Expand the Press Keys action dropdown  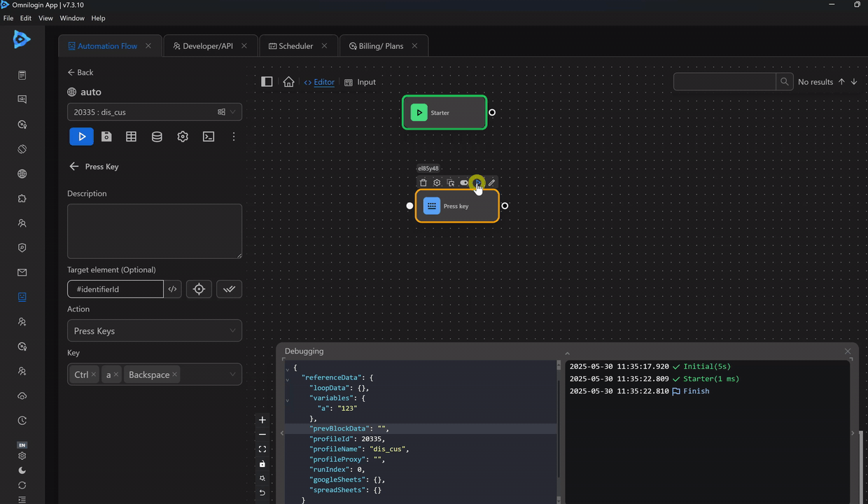coord(154,331)
